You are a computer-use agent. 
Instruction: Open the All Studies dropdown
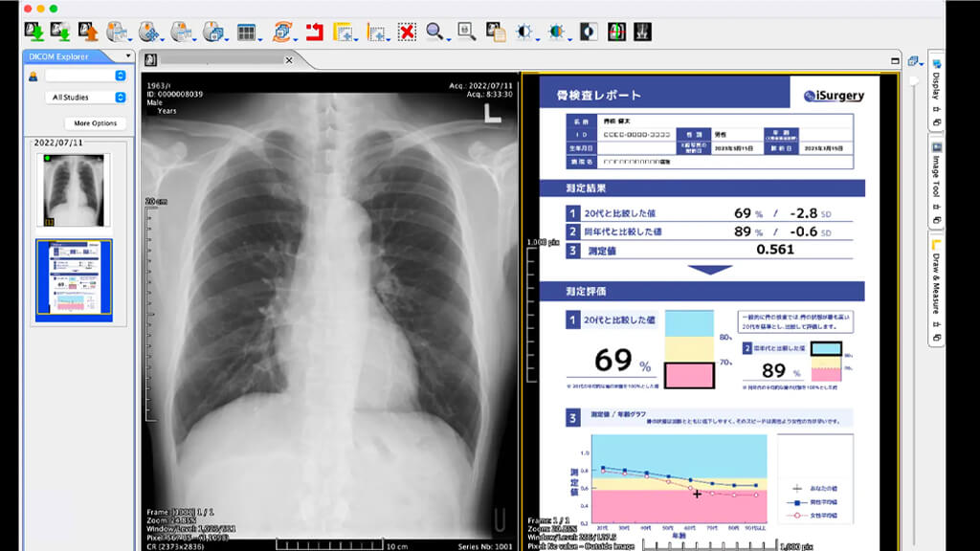86,97
